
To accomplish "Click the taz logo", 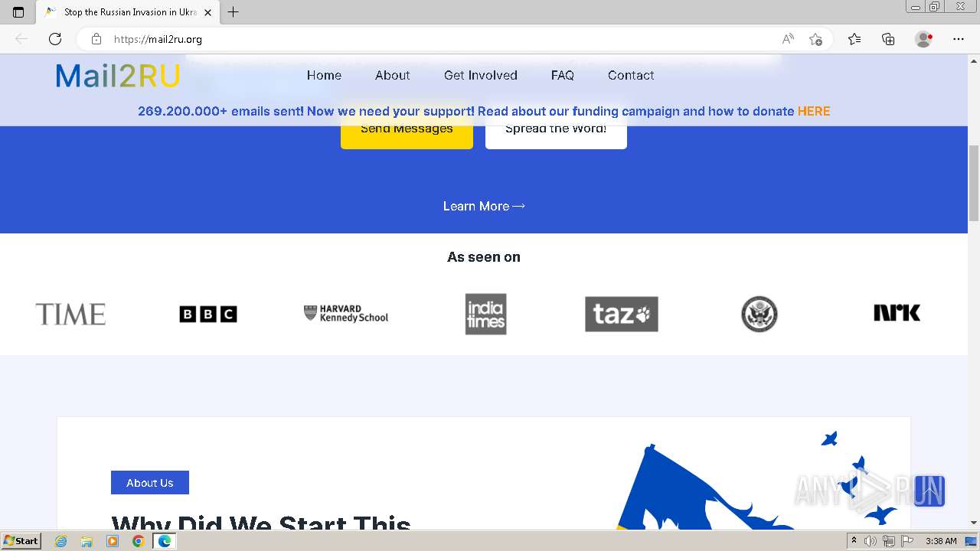I will [x=622, y=314].
